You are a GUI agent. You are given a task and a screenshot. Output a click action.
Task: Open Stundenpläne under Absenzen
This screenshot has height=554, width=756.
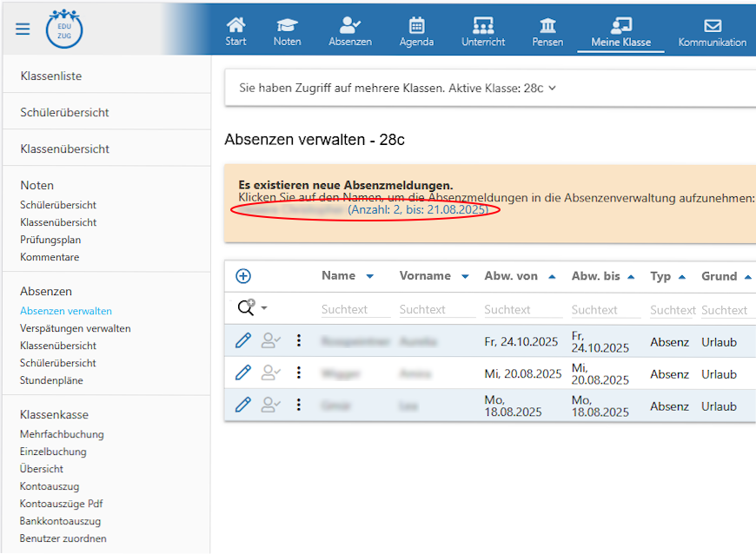pyautogui.click(x=51, y=380)
